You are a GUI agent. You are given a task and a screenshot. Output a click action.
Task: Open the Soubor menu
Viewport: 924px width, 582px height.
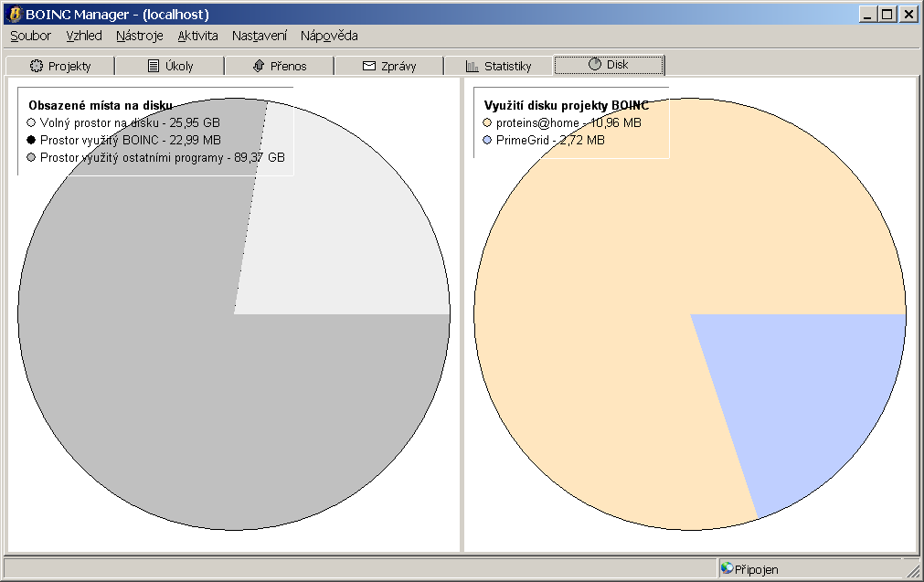[31, 36]
